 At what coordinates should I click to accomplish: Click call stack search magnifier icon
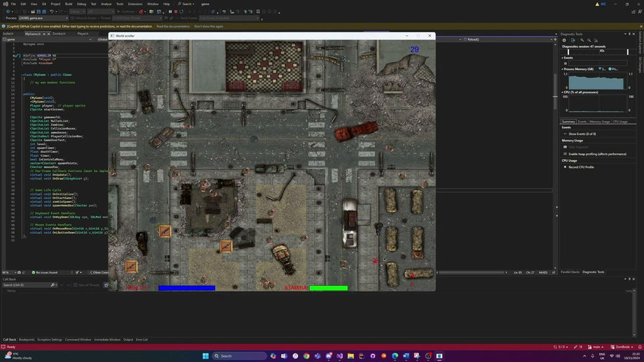coord(53,285)
